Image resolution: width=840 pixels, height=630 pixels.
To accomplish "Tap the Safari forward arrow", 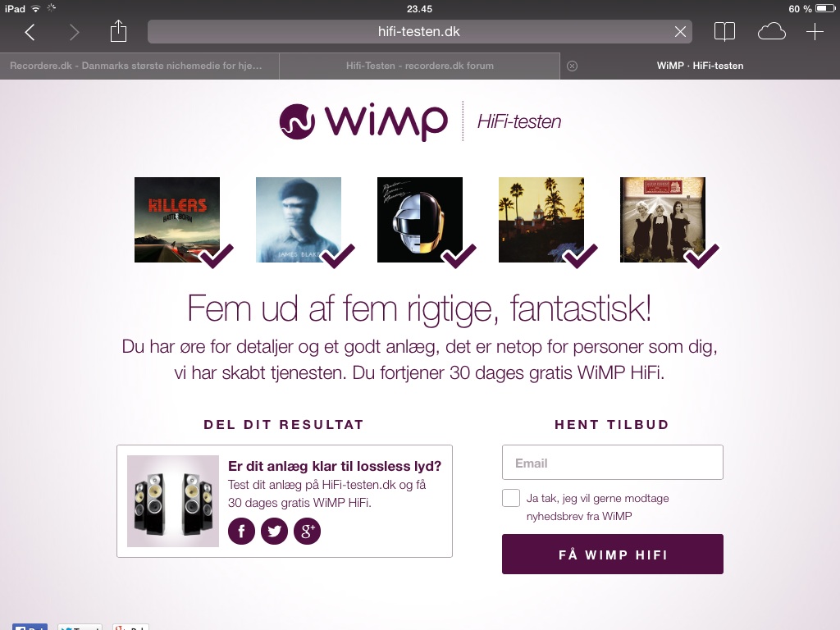I will point(74,32).
